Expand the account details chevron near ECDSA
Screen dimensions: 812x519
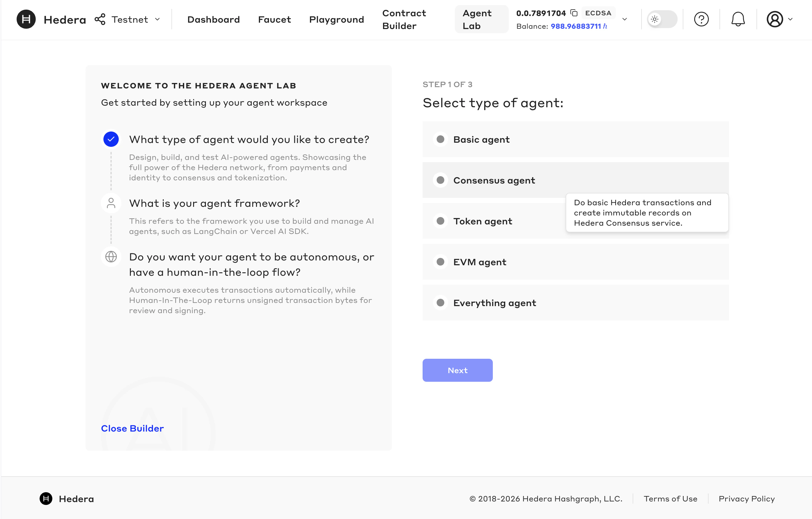(625, 19)
